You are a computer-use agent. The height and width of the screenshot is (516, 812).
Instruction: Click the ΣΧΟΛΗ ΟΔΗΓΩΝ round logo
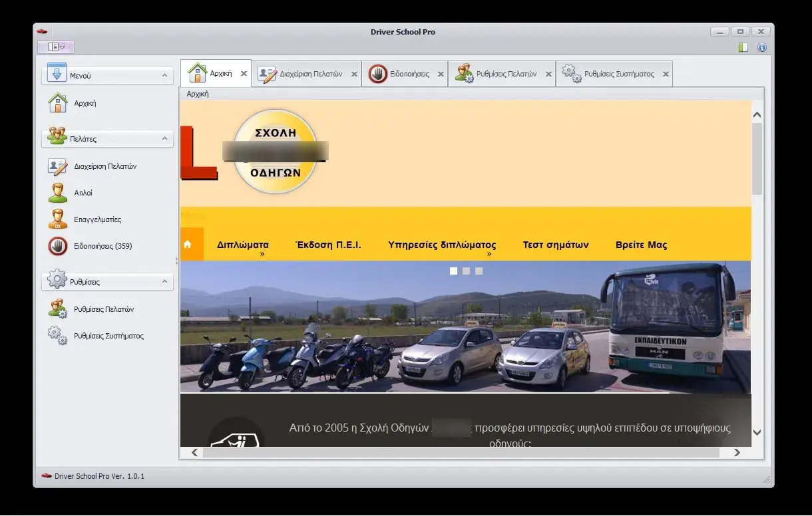click(x=276, y=152)
